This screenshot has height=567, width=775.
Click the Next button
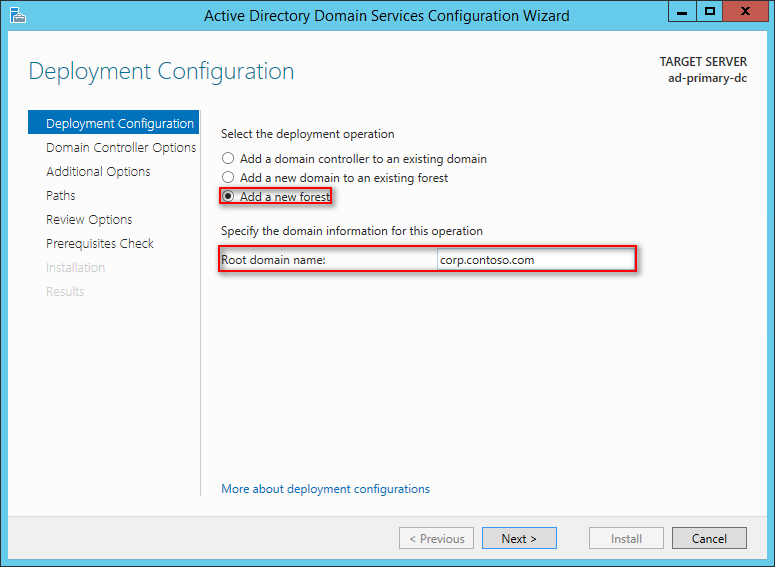click(519, 538)
